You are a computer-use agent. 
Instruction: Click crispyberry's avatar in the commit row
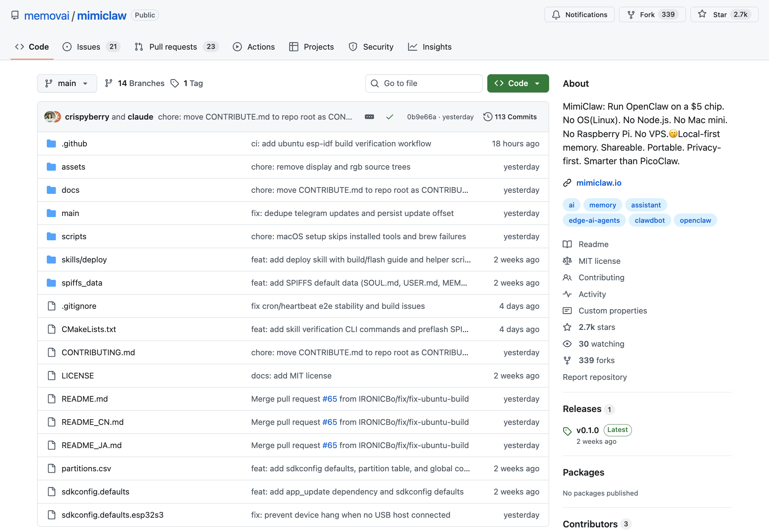point(50,117)
